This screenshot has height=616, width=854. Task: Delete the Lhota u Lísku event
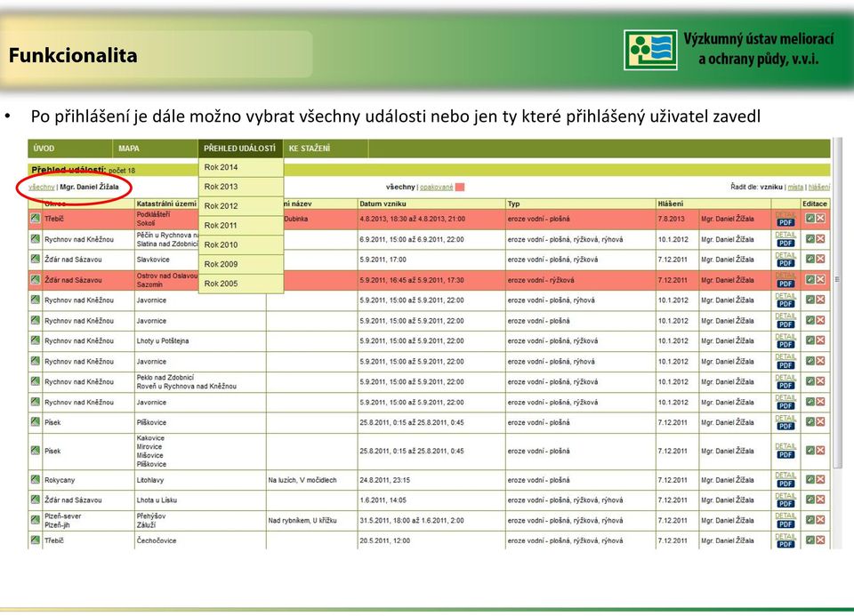click(x=820, y=499)
